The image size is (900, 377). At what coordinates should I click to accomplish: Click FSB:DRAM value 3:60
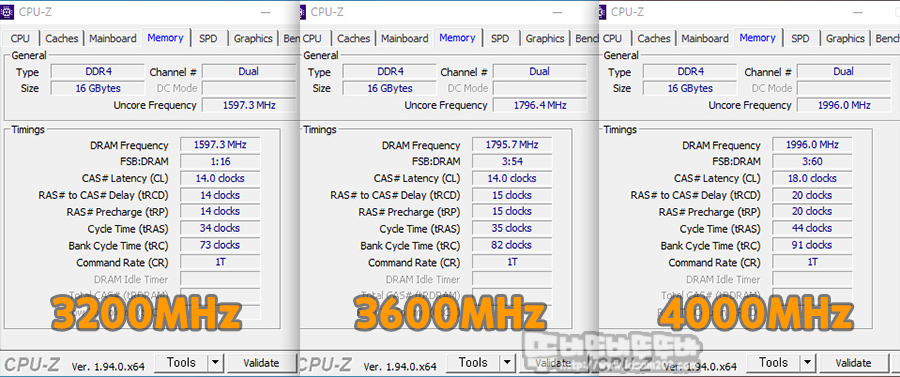pos(812,161)
